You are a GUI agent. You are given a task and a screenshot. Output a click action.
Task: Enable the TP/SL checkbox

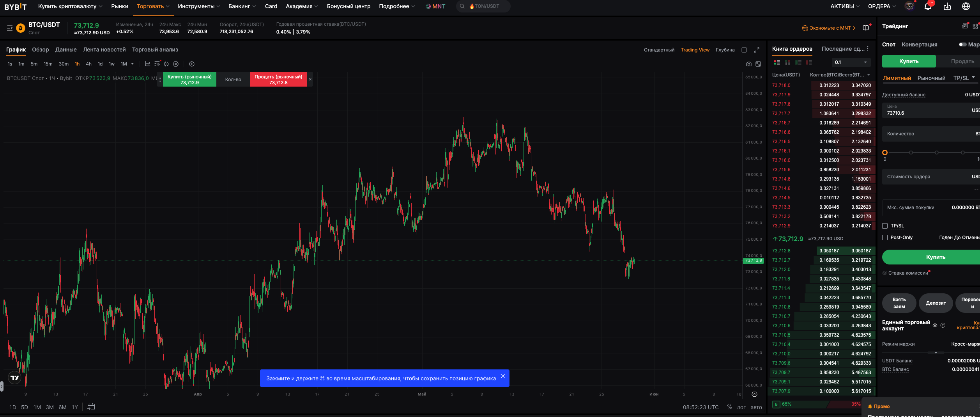pos(885,226)
